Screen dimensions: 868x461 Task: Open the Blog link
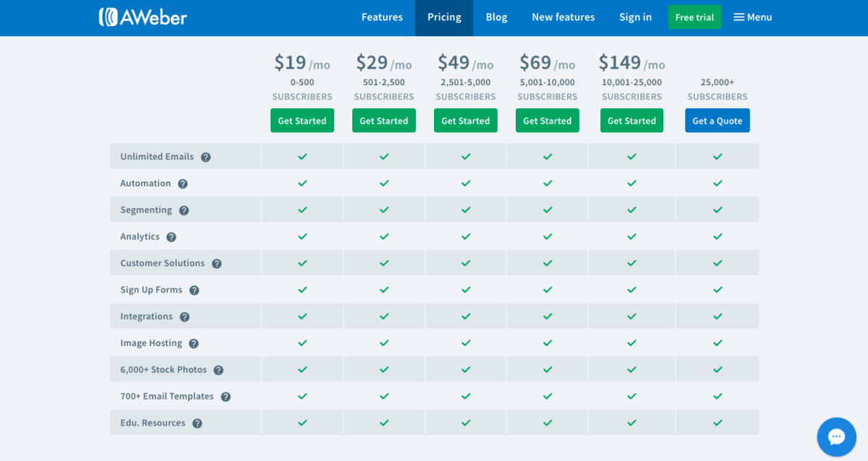[x=496, y=17]
